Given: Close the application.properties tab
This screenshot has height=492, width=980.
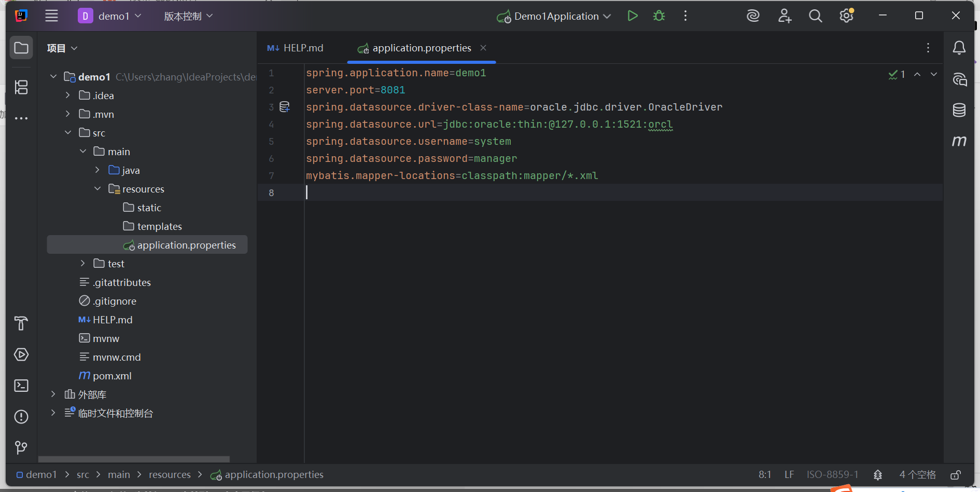Looking at the screenshot, I should coord(483,48).
